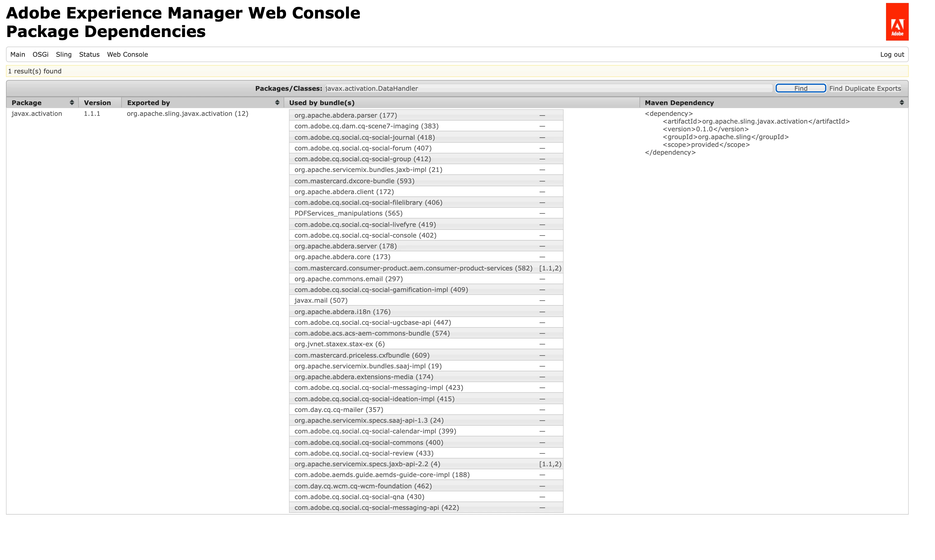Focus the Packages/Classes search field
Viewport: 935px width, 560px height.
(547, 88)
